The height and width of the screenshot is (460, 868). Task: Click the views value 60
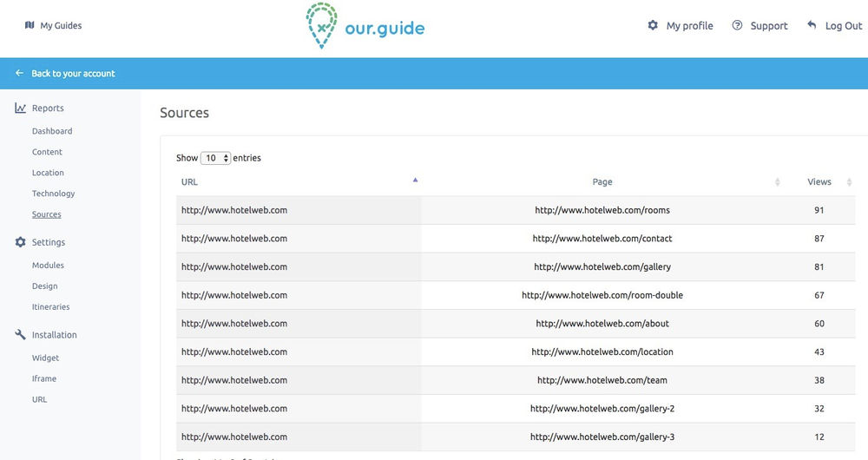[x=819, y=323]
